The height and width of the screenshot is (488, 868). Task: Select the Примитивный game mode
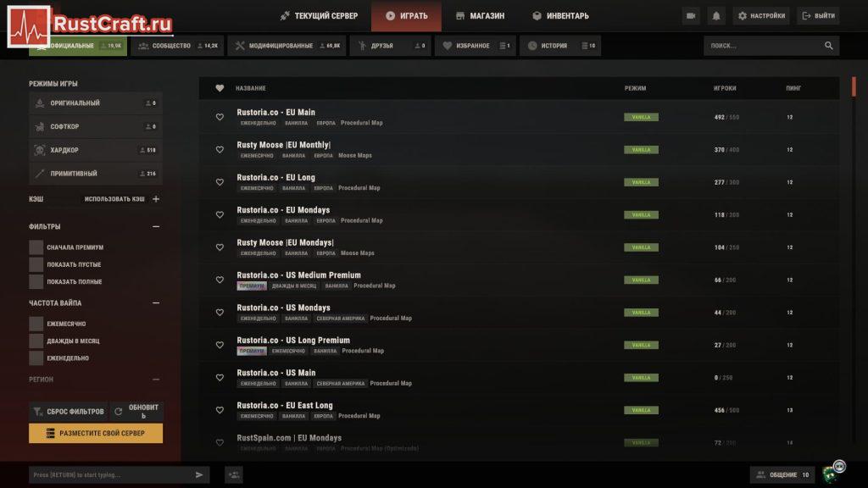point(96,174)
